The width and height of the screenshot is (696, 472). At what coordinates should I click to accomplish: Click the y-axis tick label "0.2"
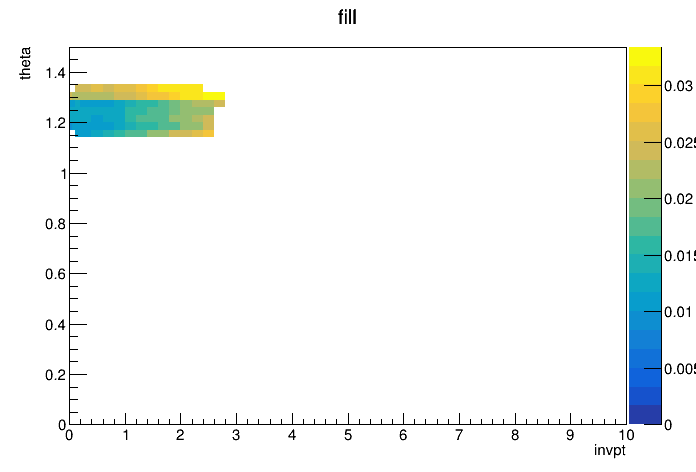53,375
